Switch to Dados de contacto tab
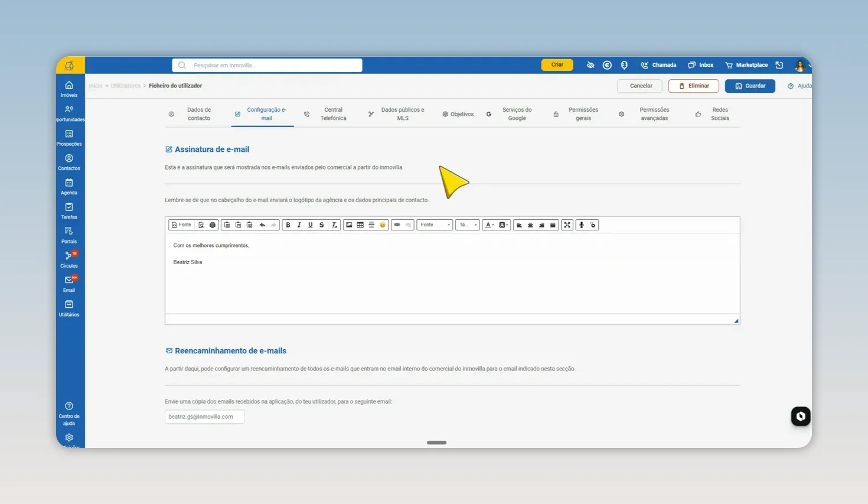The height and width of the screenshot is (504, 868). pyautogui.click(x=191, y=114)
